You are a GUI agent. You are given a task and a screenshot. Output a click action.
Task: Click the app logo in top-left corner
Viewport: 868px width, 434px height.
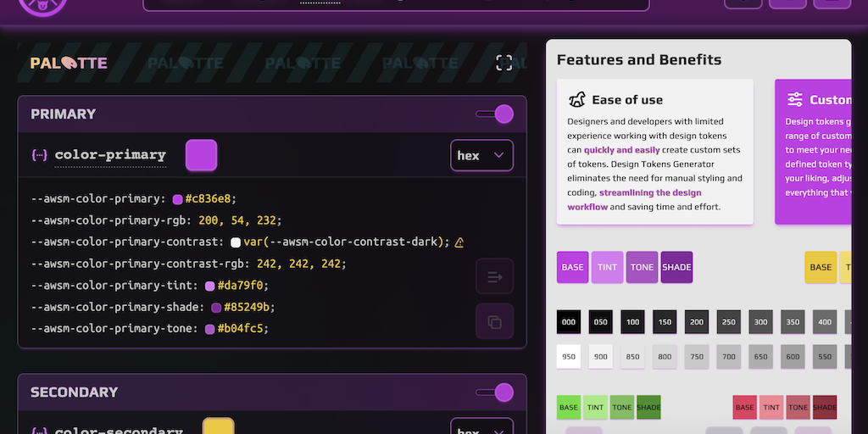click(x=42, y=7)
